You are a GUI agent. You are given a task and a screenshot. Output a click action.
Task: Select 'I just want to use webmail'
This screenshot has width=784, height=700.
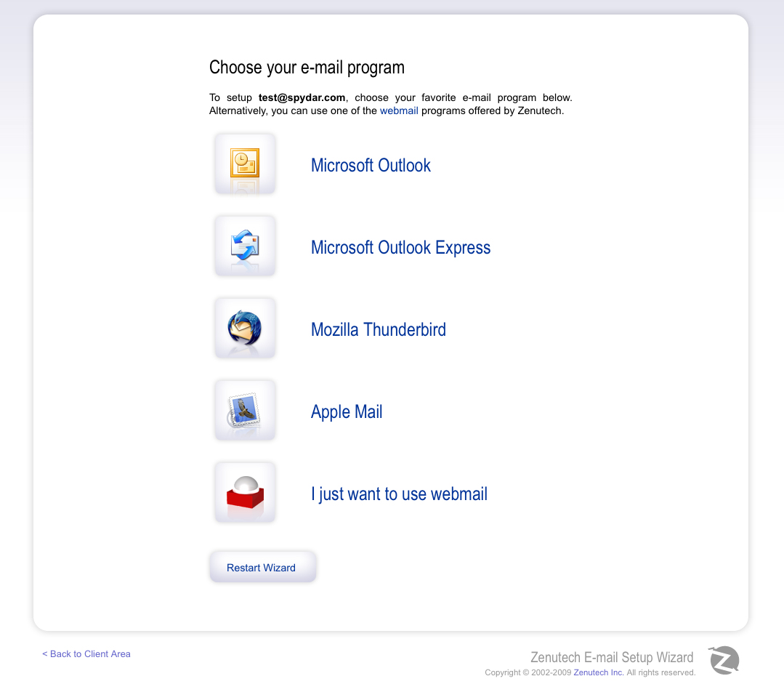click(x=399, y=494)
